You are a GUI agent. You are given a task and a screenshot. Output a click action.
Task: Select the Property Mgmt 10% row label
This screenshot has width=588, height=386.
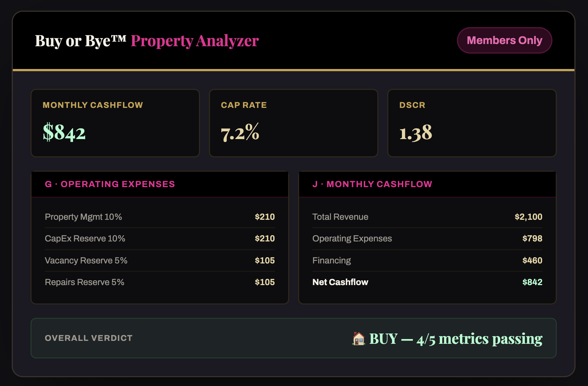pos(83,217)
